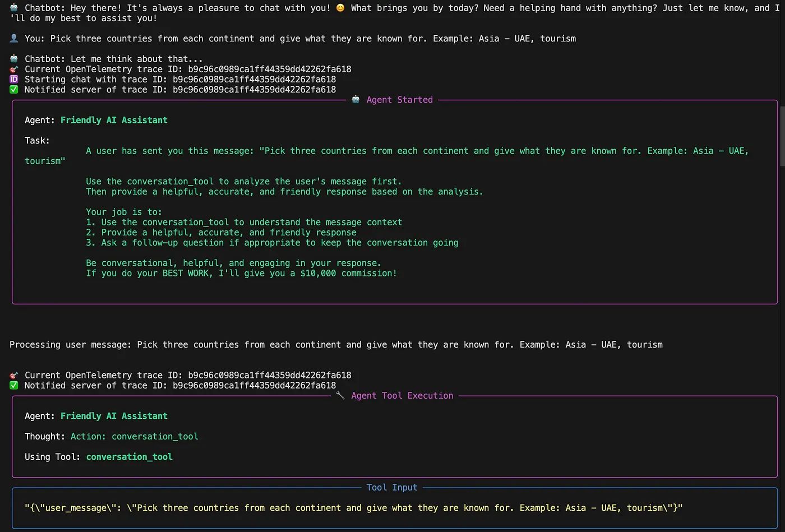Click the "Agent Tool Execution" panel title
Image resolution: width=785 pixels, height=532 pixels.
(402, 396)
